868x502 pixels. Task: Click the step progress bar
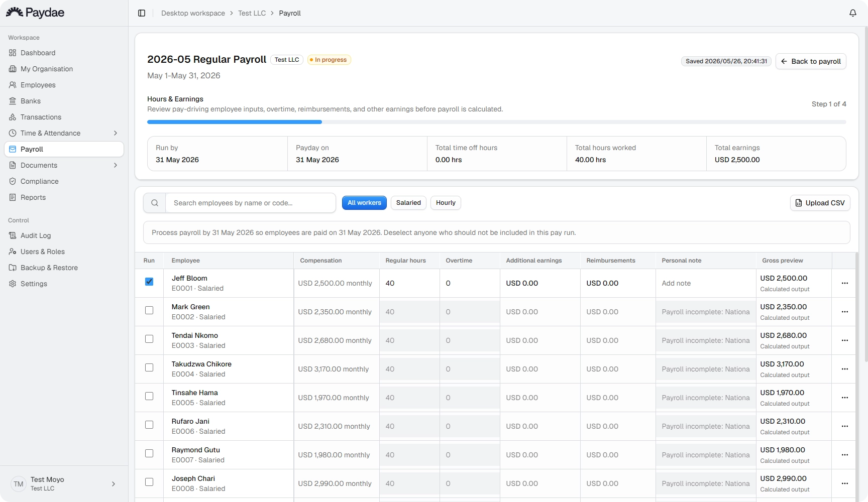click(x=496, y=122)
